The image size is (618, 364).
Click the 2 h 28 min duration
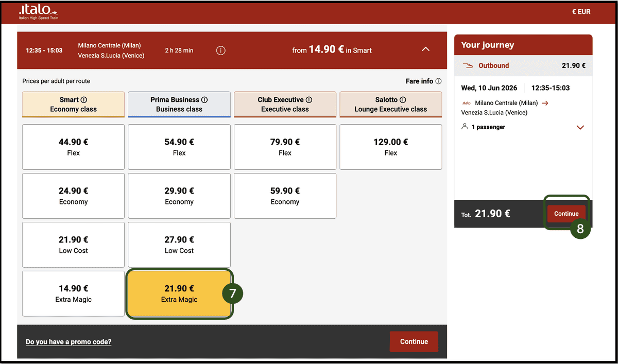179,50
